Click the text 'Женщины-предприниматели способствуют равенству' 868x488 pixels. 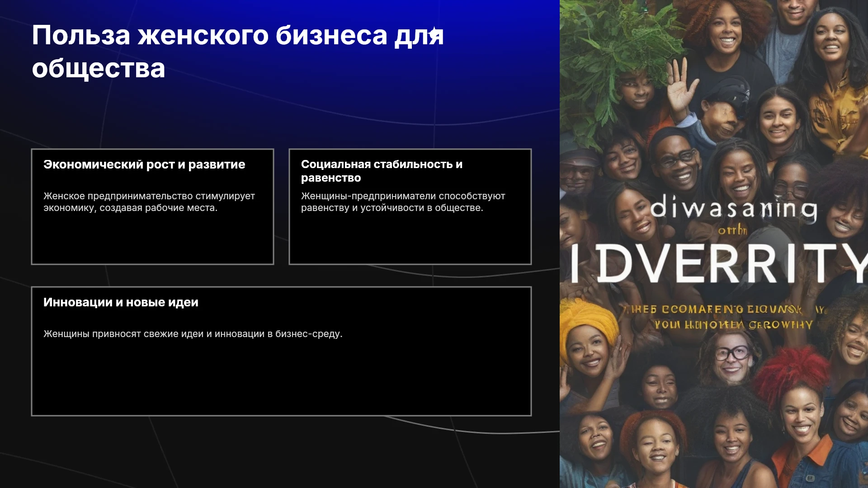(403, 202)
